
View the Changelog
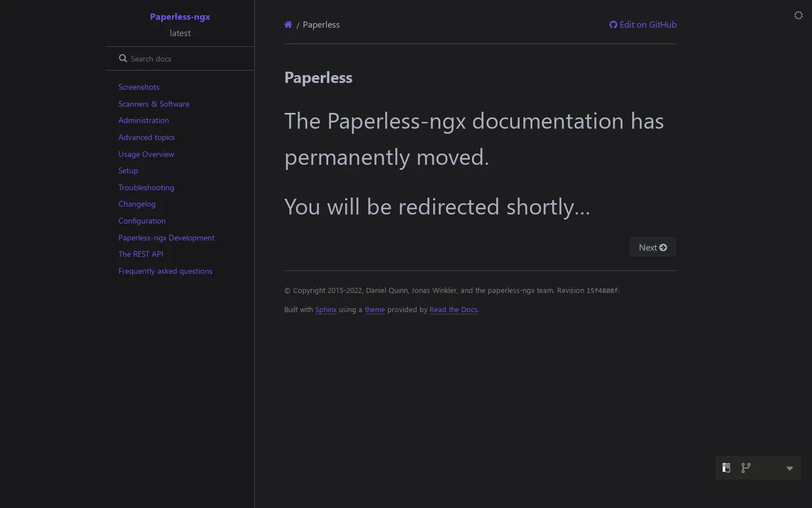coord(137,204)
